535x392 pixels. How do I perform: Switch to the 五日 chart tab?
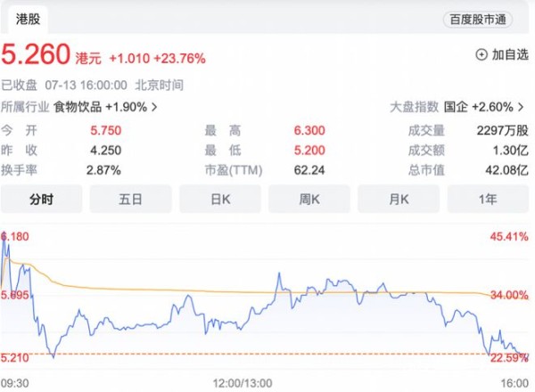coord(130,199)
